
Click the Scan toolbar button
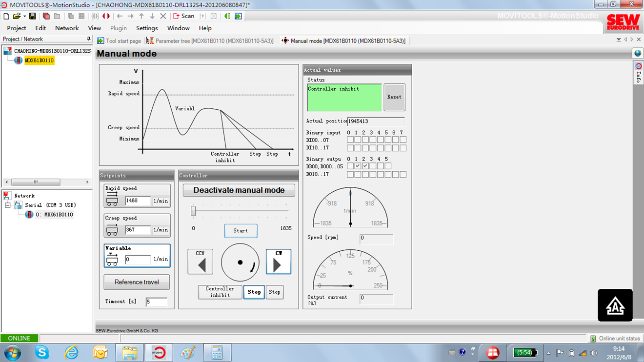(183, 16)
